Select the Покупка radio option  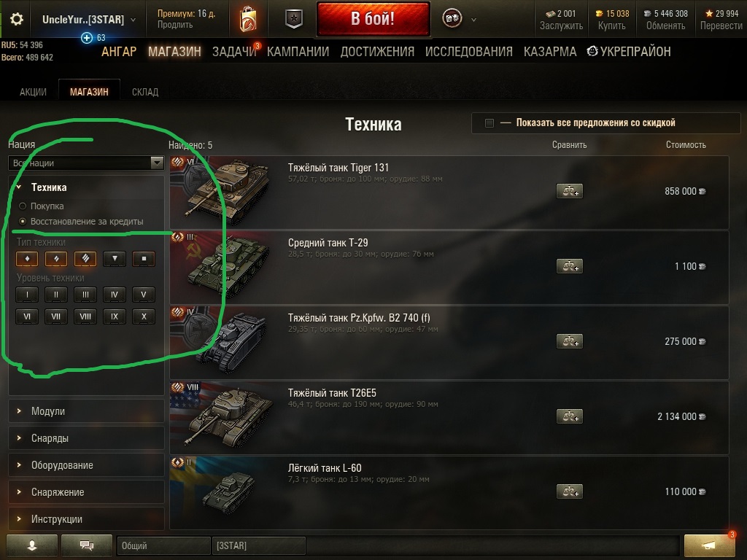[23, 206]
